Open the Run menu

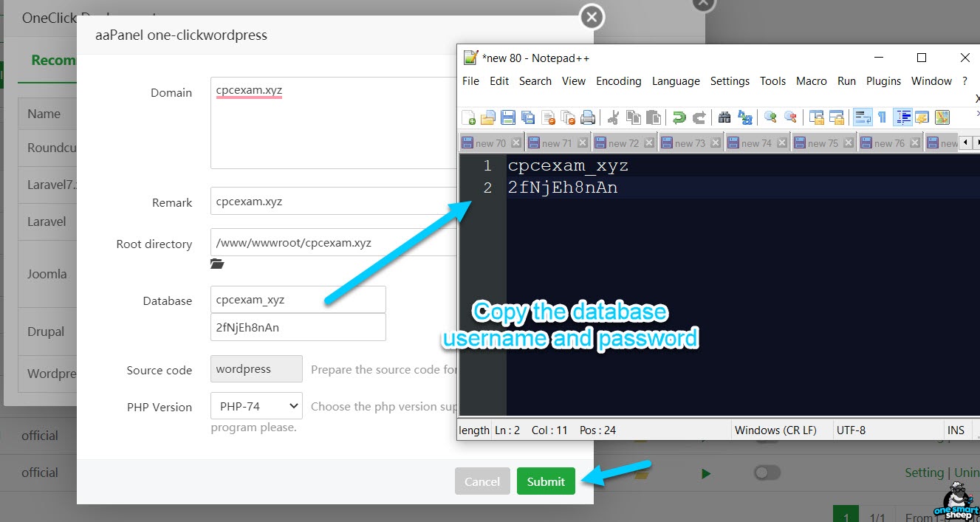[x=846, y=81]
